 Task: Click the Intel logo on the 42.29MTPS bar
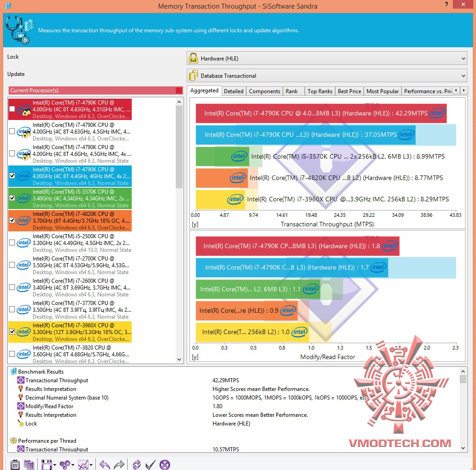point(437,113)
